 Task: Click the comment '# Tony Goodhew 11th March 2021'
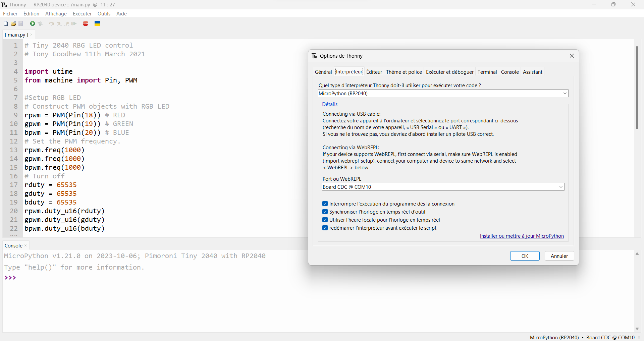point(85,54)
